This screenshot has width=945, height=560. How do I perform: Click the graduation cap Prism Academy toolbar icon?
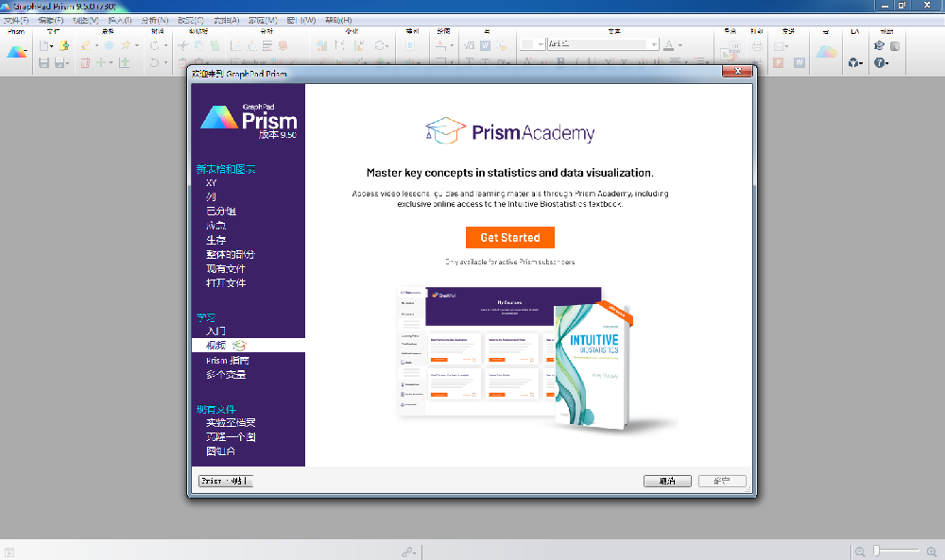[879, 45]
